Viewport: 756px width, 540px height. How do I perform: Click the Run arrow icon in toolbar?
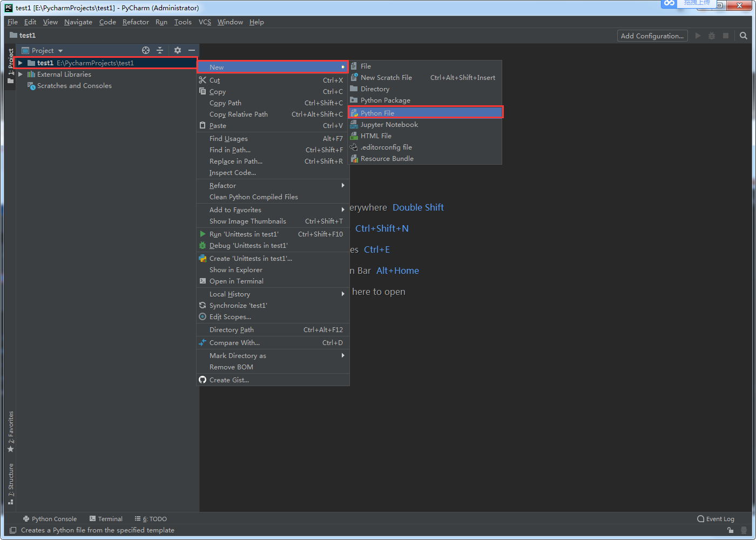698,36
